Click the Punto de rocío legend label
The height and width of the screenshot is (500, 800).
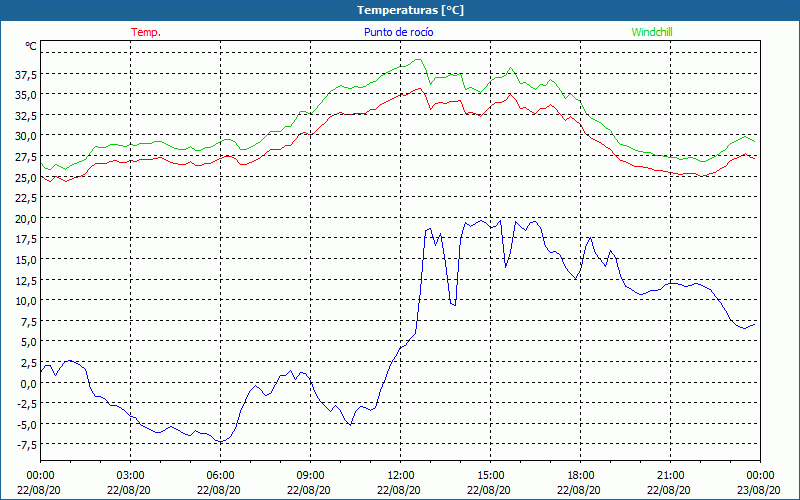[x=398, y=32]
